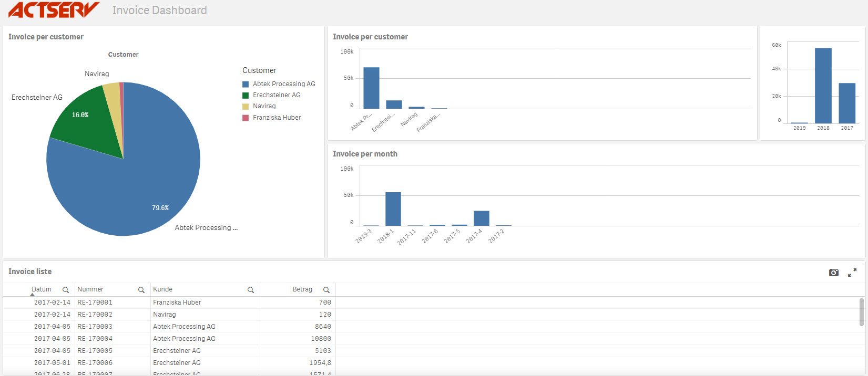Click the Betrag column header
This screenshot has height=376, width=868.
pos(302,289)
